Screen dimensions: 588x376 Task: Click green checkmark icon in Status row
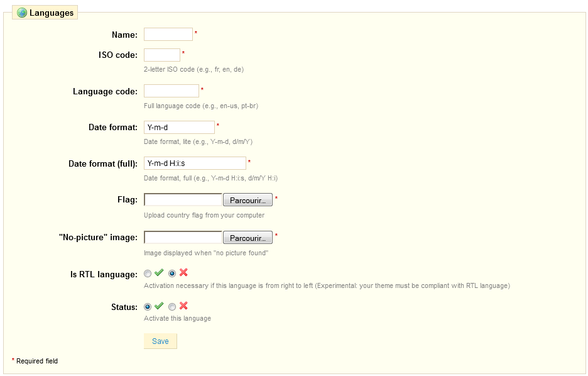159,306
